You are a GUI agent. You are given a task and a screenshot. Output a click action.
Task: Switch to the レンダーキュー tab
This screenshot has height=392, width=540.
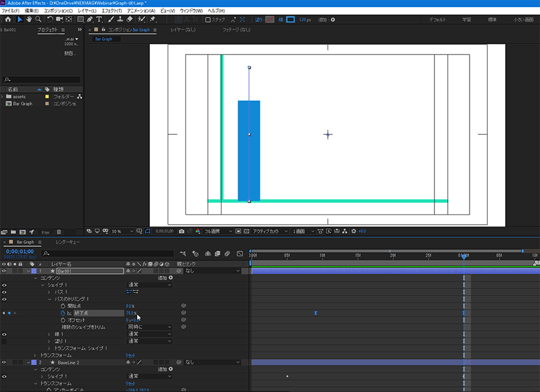[67, 242]
